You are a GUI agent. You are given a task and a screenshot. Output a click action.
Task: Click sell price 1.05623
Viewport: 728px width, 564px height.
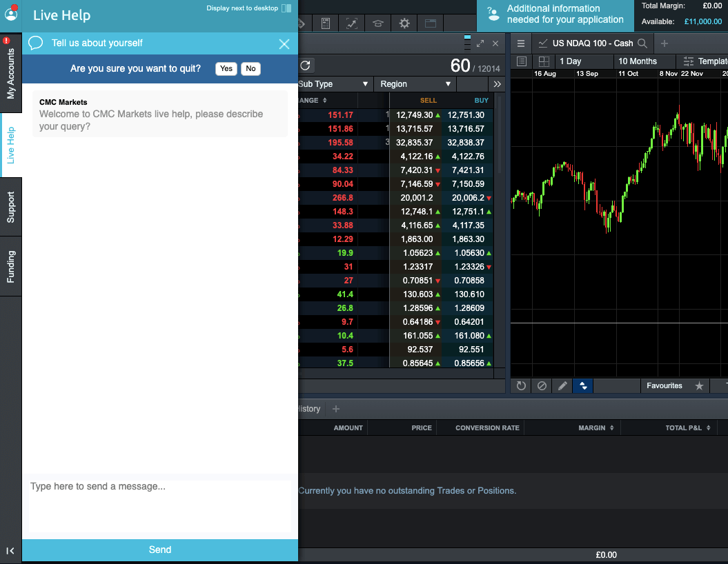click(x=418, y=253)
